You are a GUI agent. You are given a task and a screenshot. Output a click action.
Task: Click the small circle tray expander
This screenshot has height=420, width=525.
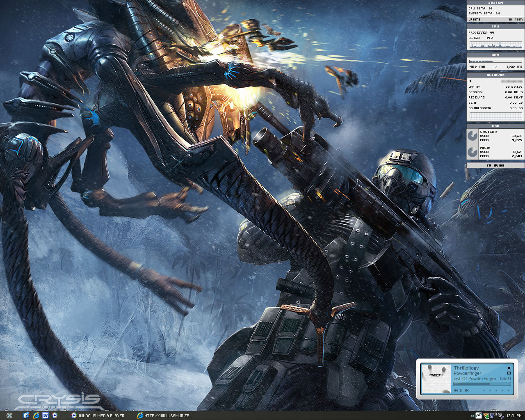(x=472, y=416)
